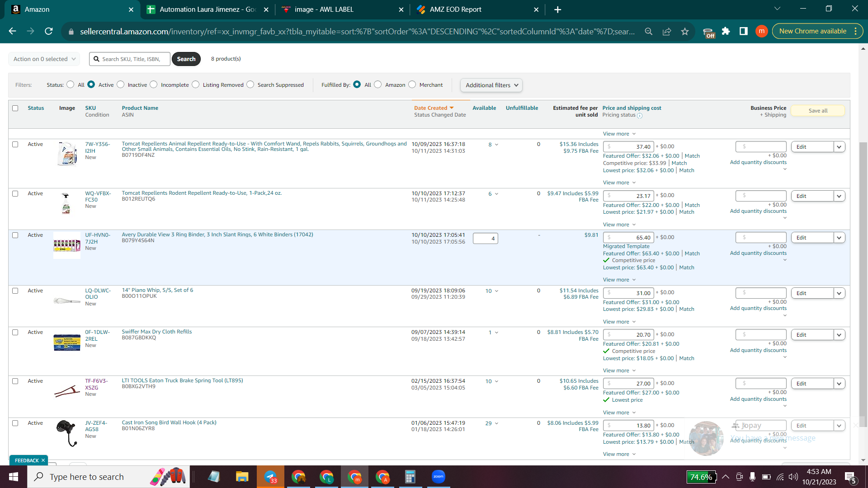
Task: Bookmark this page with the star icon
Action: (685, 31)
